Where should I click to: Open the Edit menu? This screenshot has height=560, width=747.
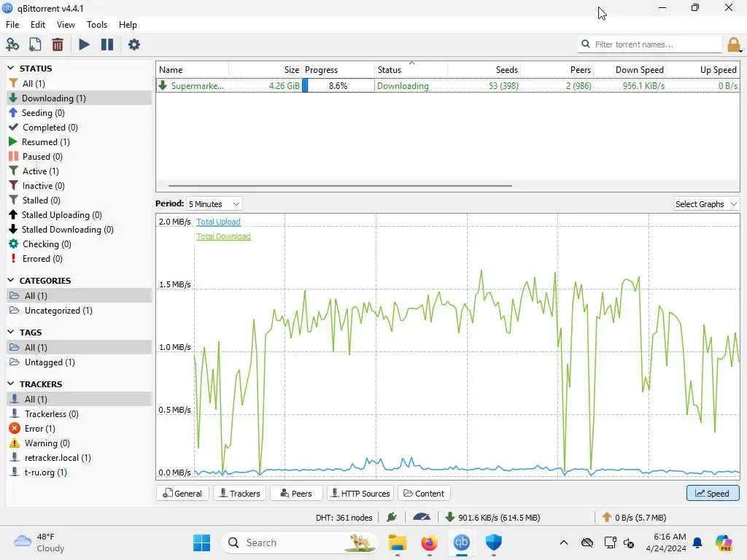tap(38, 25)
